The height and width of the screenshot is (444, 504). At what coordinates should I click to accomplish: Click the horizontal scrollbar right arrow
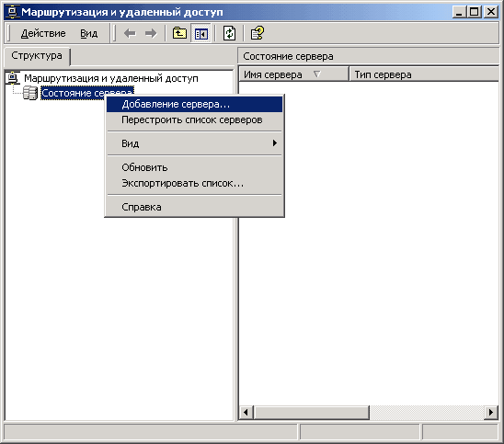tap(491, 412)
